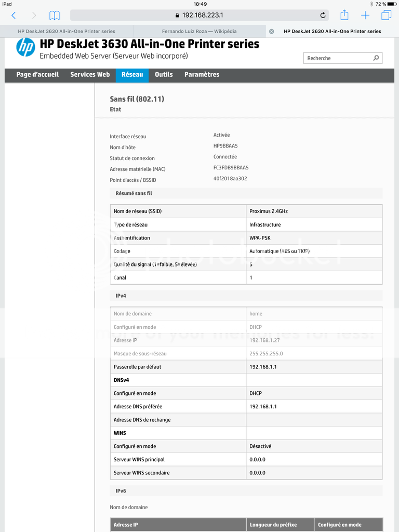Open the Outils menu
This screenshot has height=532, width=399.
click(164, 75)
